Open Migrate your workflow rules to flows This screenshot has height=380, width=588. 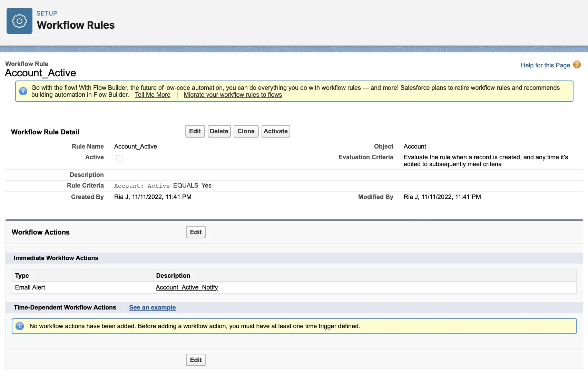(233, 95)
